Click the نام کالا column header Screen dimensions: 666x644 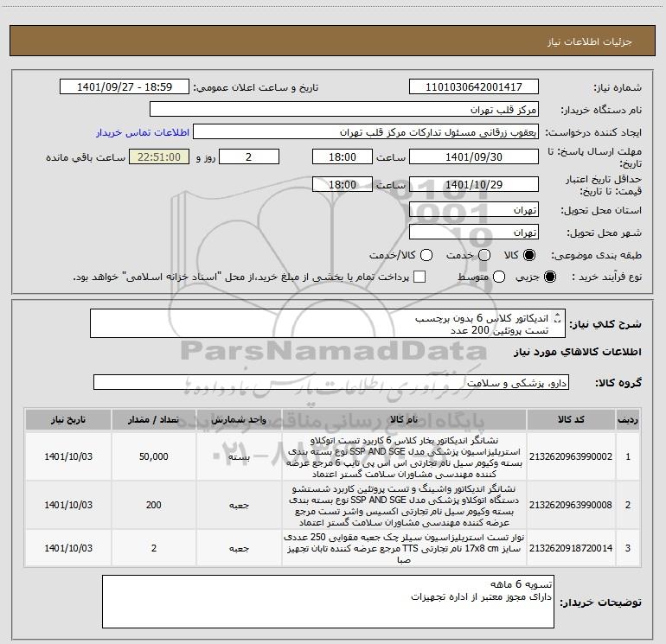coord(404,419)
